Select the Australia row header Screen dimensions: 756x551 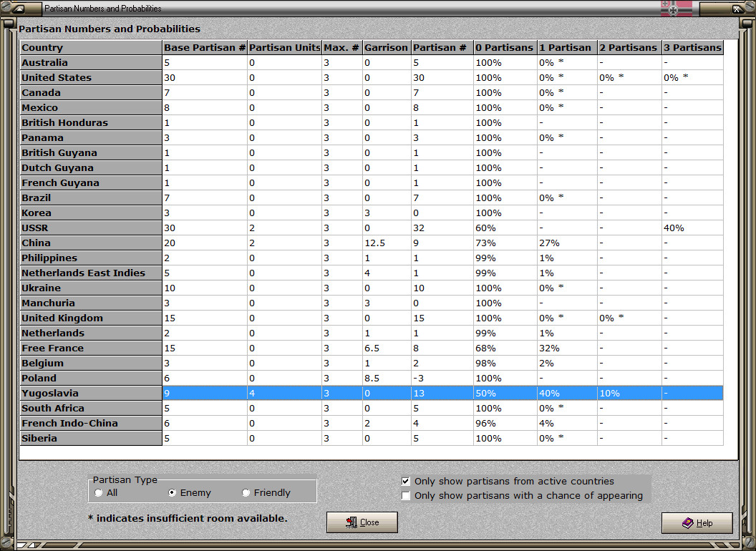point(91,63)
